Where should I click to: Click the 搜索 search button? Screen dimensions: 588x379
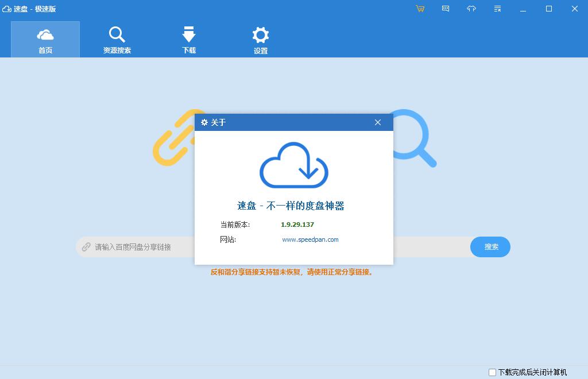[x=490, y=247]
